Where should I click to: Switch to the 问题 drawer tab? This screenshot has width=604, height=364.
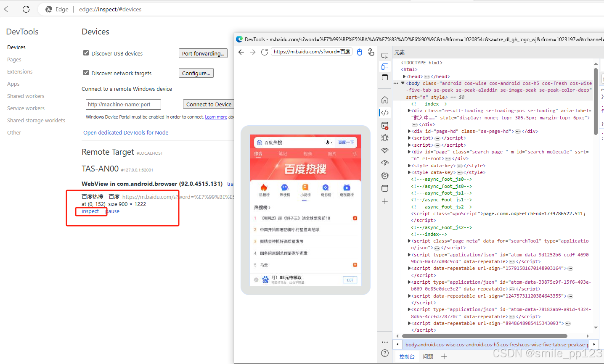(428, 356)
